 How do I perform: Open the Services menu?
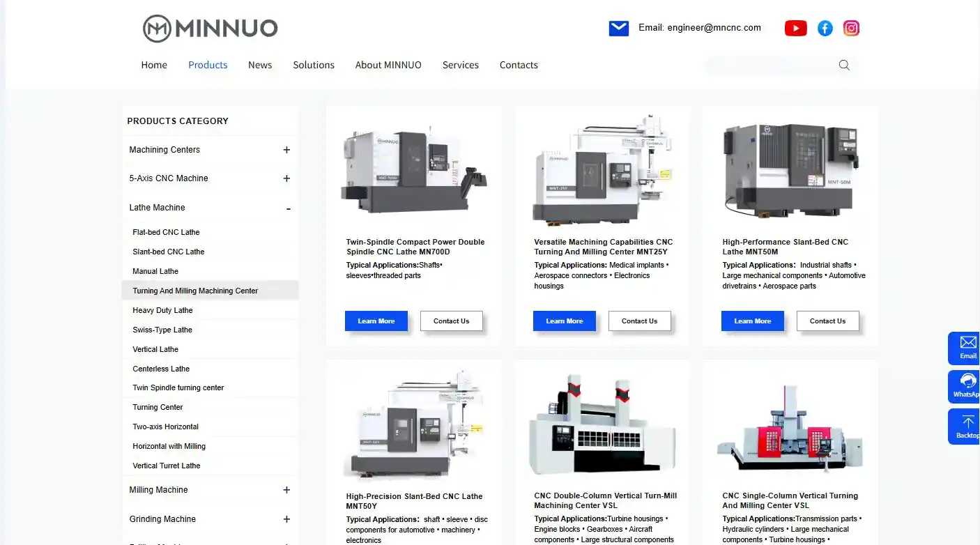click(461, 65)
